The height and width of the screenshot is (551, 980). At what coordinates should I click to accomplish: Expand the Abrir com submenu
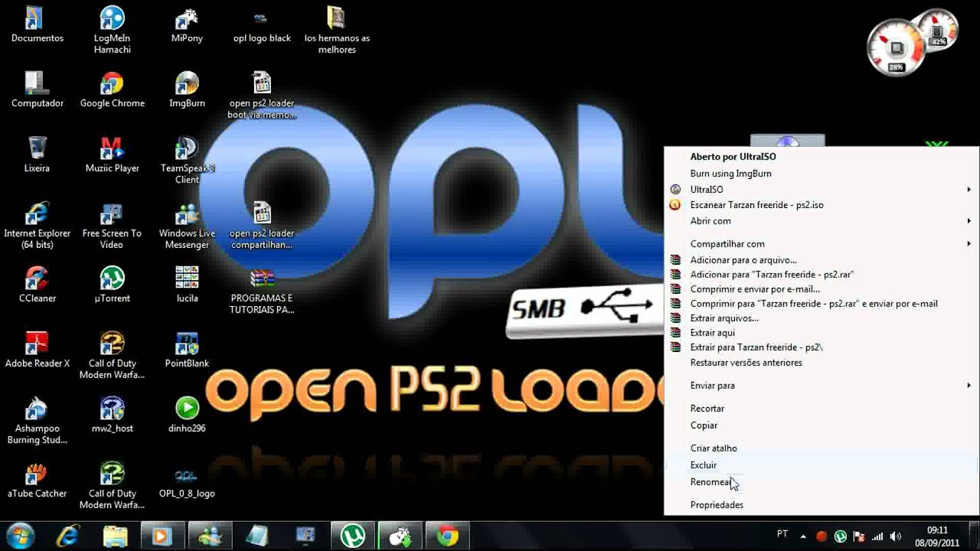coord(821,221)
